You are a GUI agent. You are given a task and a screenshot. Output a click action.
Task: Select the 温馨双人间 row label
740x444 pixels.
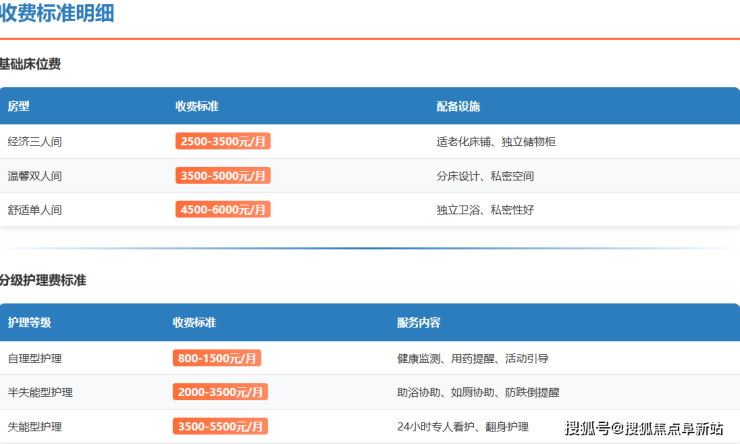(x=35, y=176)
